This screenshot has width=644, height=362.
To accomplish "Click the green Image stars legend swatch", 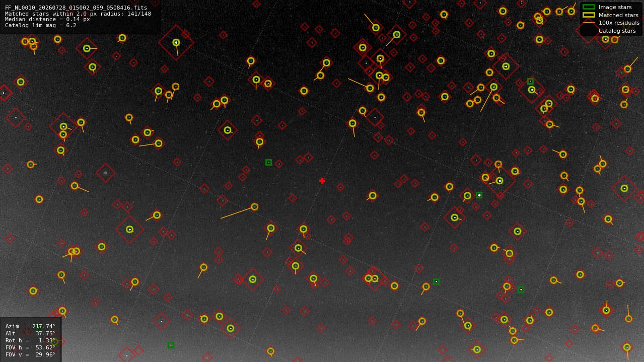I will coord(589,7).
